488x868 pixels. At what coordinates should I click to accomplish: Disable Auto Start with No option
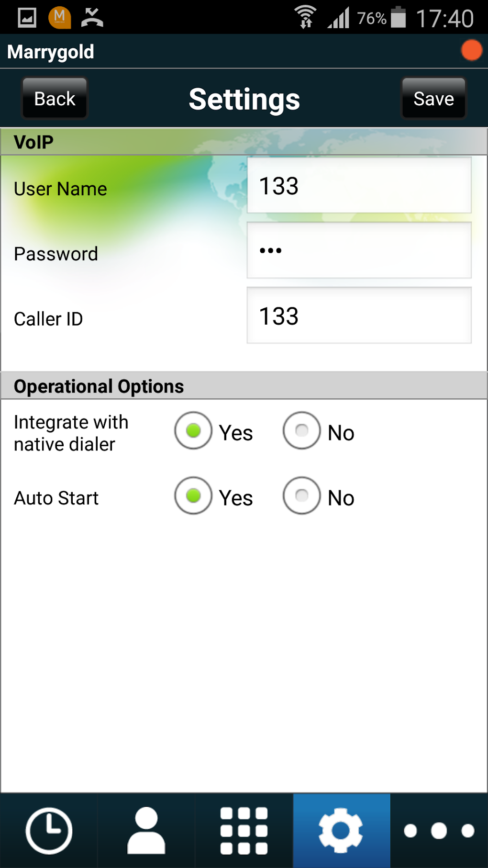pyautogui.click(x=301, y=496)
